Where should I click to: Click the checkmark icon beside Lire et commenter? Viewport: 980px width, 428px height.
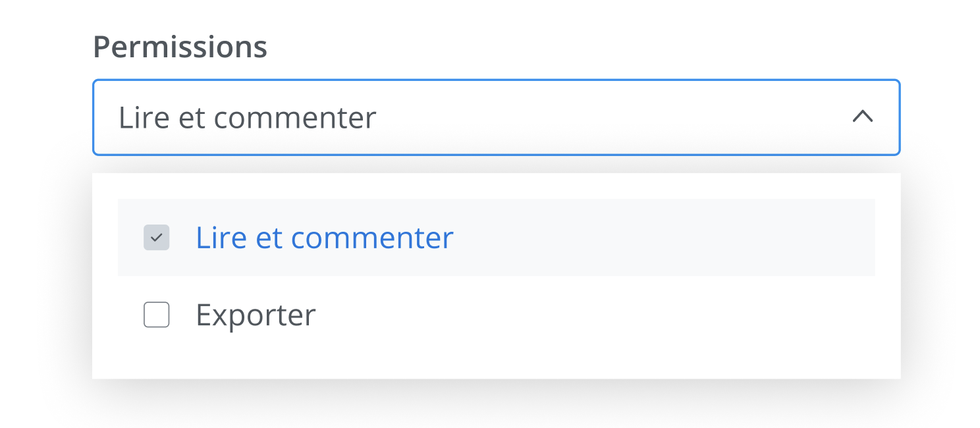pyautogui.click(x=157, y=238)
